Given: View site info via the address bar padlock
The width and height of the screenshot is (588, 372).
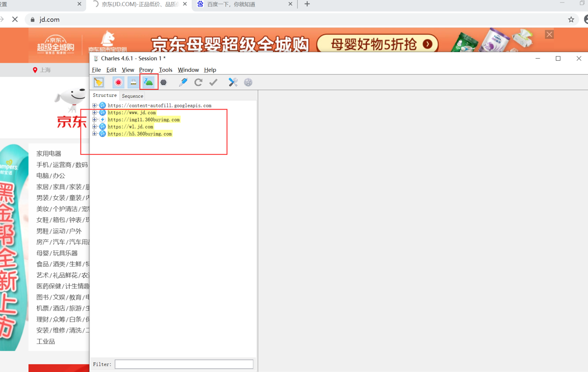Looking at the screenshot, I should (33, 19).
